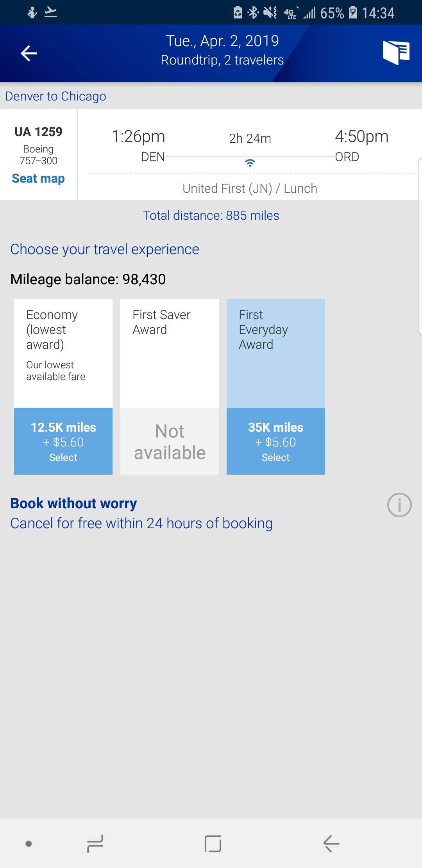The width and height of the screenshot is (422, 868).
Task: Open the Seat map link
Action: coord(38,179)
